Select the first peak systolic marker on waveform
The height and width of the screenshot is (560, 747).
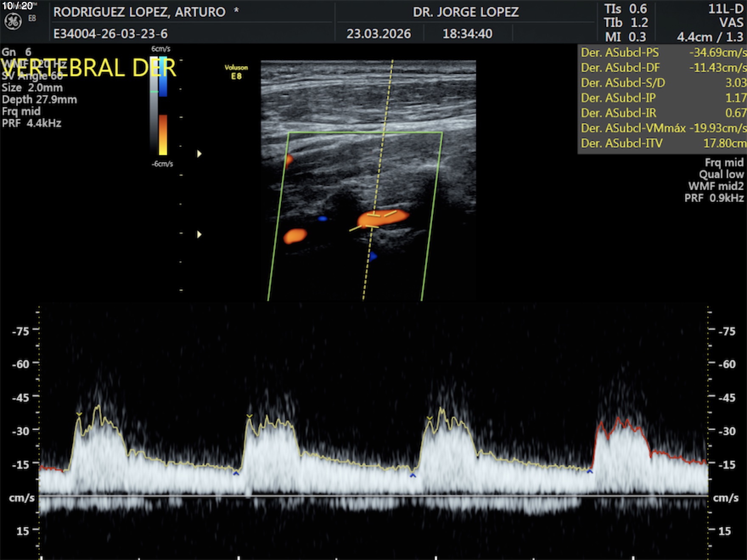(79, 414)
